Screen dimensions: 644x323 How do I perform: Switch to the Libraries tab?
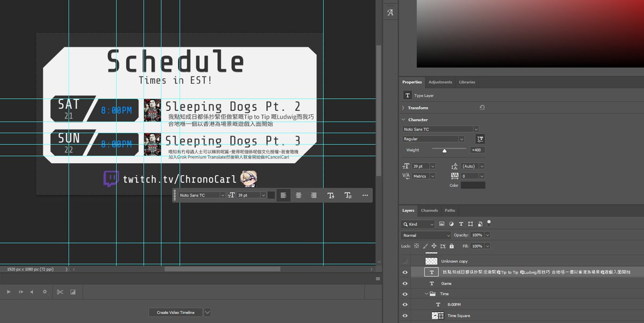[x=467, y=82]
